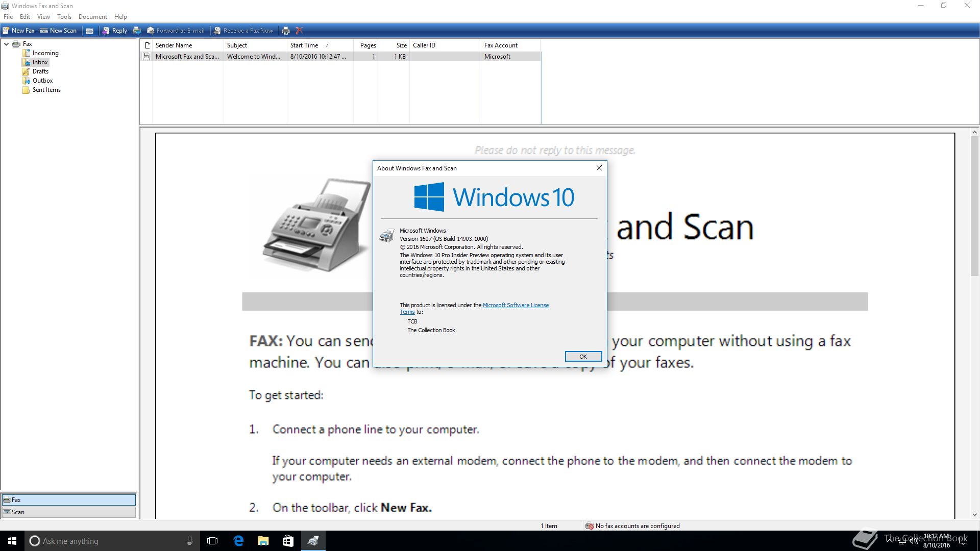Open the Edit menu

[25, 17]
